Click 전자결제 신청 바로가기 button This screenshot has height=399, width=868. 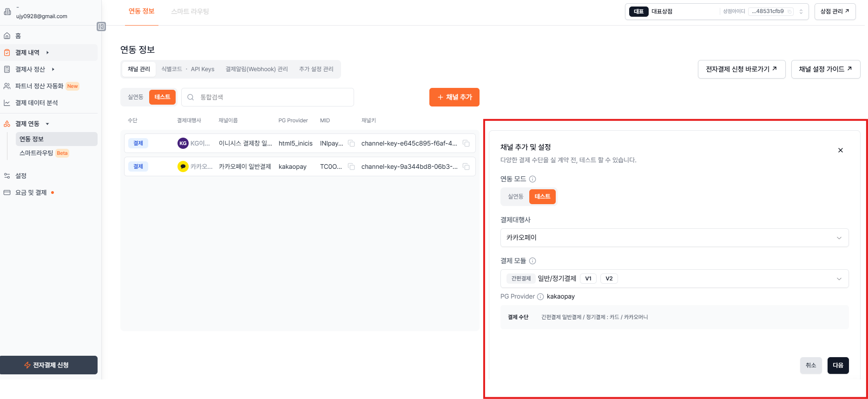742,69
